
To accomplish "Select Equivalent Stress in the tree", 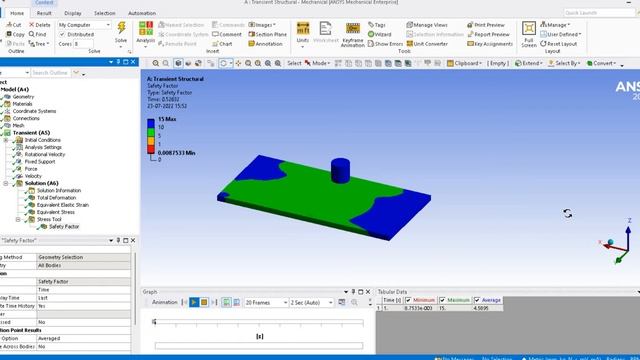I will (x=56, y=212).
